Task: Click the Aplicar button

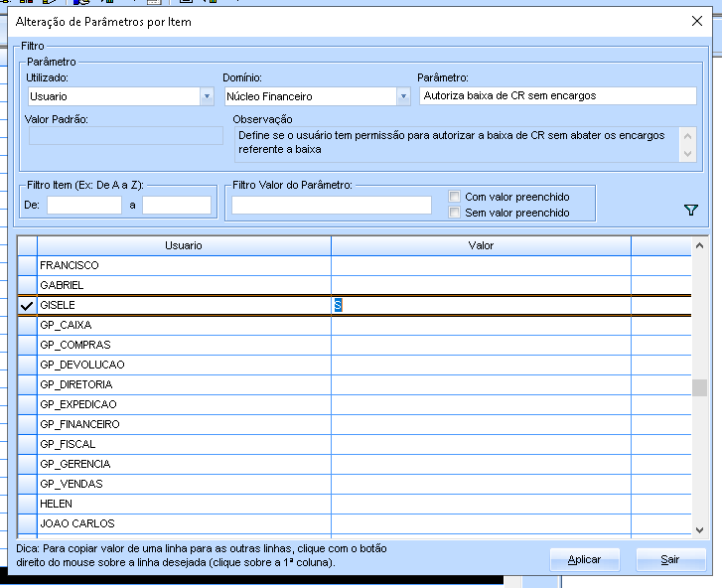Action: pos(584,559)
